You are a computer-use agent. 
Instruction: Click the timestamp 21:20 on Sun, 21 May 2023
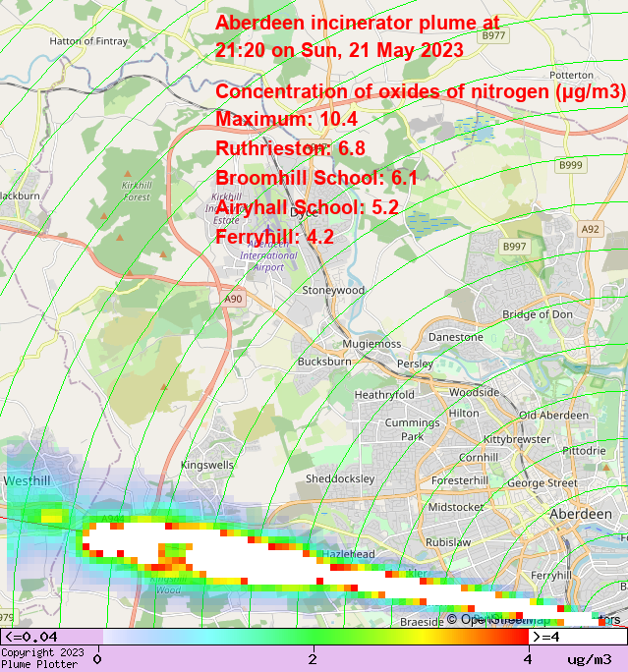tap(339, 50)
